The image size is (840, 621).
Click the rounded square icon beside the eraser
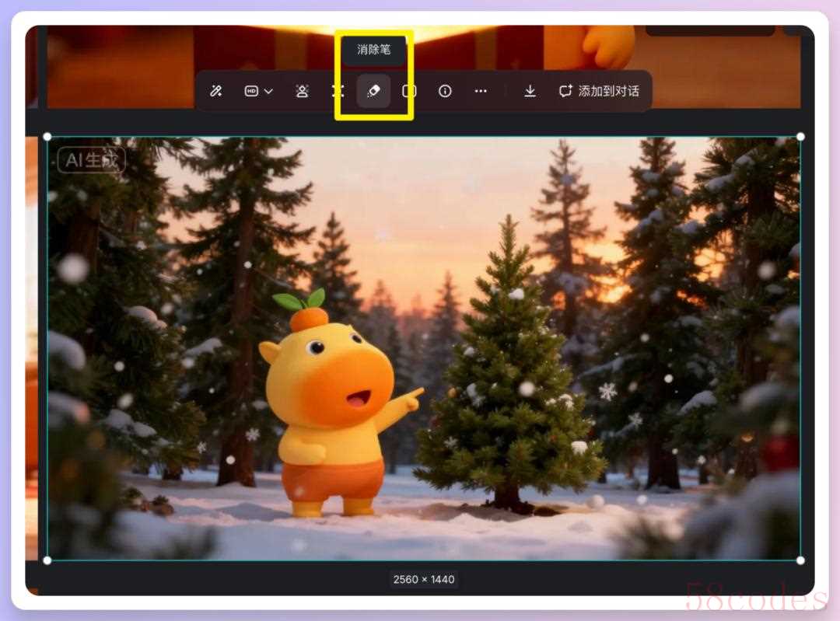pyautogui.click(x=409, y=91)
